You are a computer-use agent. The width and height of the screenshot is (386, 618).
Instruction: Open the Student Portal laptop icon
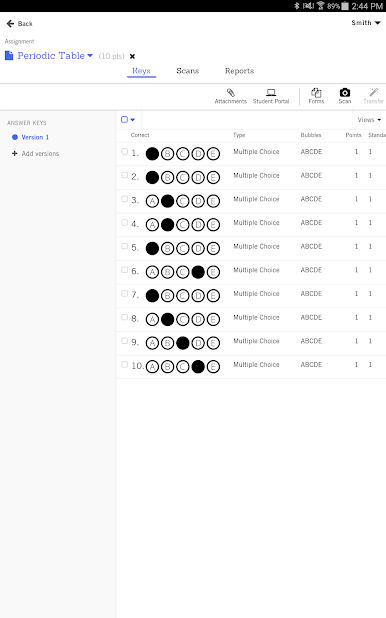coord(271,93)
